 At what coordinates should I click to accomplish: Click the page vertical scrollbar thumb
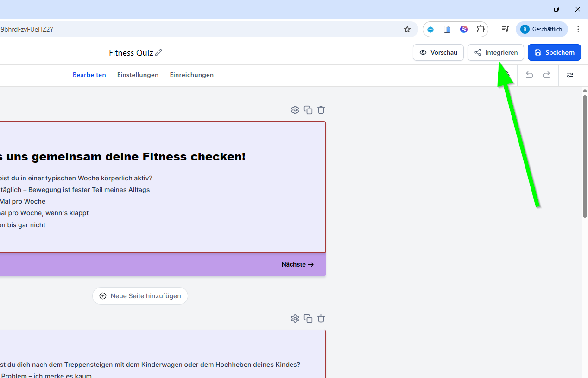(x=585, y=155)
